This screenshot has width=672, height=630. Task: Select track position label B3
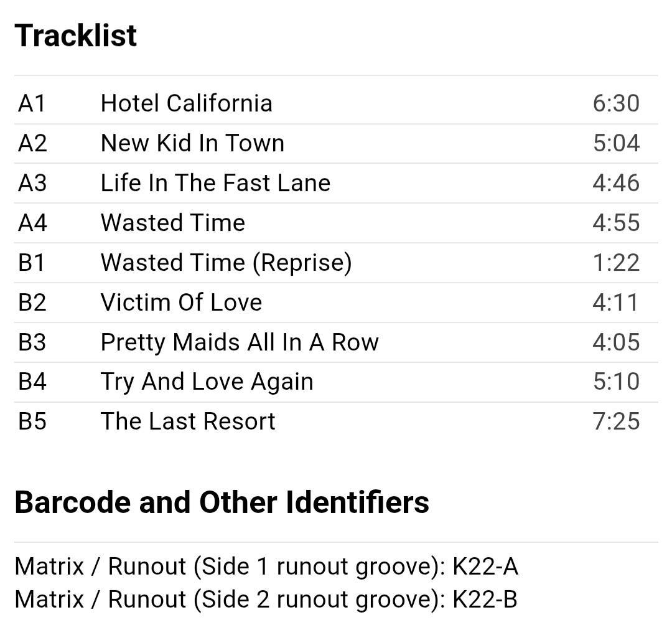tap(32, 342)
